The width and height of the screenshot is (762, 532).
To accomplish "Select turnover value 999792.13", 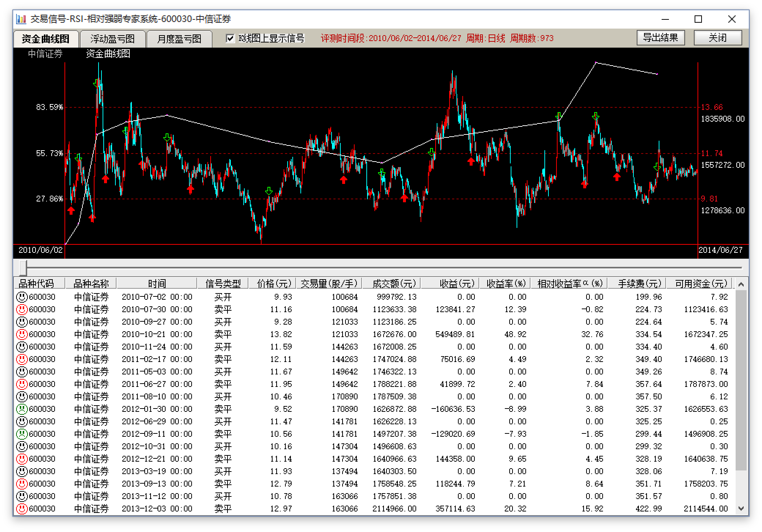I will click(x=396, y=297).
